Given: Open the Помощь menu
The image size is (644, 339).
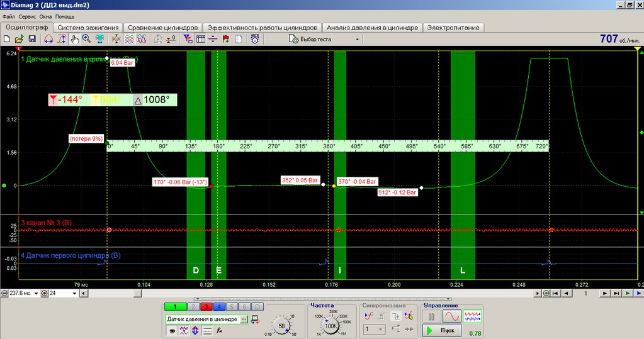Looking at the screenshot, I should click(65, 17).
